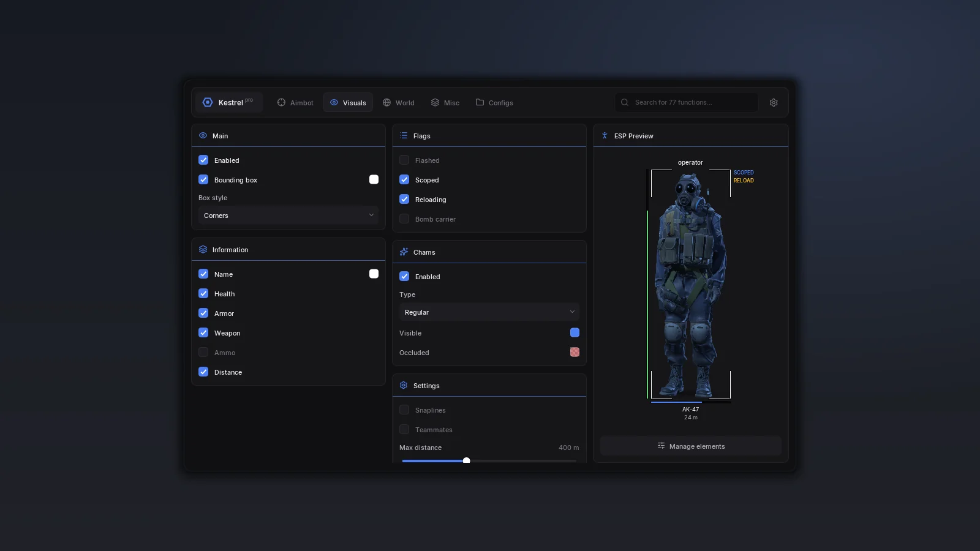
Task: Disable the Chams Enabled checkbox
Action: (x=404, y=276)
